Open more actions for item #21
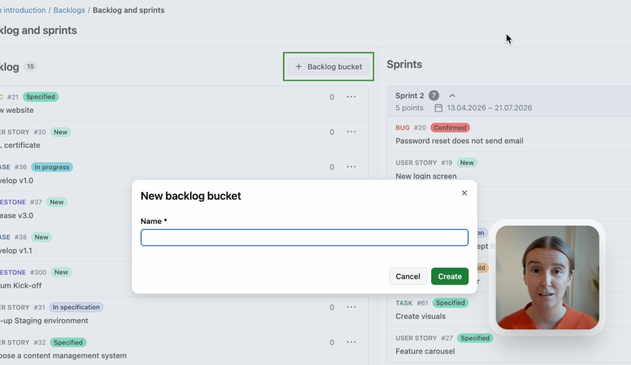Image resolution: width=631 pixels, height=365 pixels. point(351,97)
